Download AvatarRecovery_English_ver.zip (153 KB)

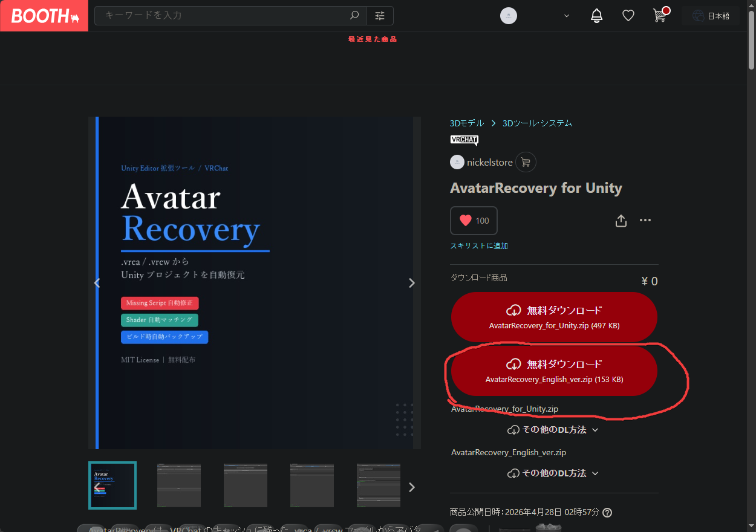tap(554, 371)
